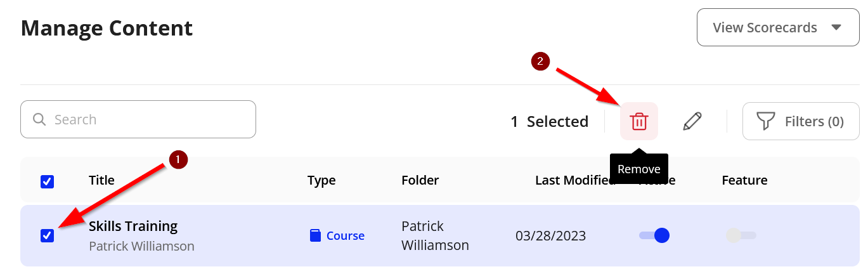Viewport: 868px width, 269px height.
Task: Click the funnel filter icon
Action: [x=766, y=121]
